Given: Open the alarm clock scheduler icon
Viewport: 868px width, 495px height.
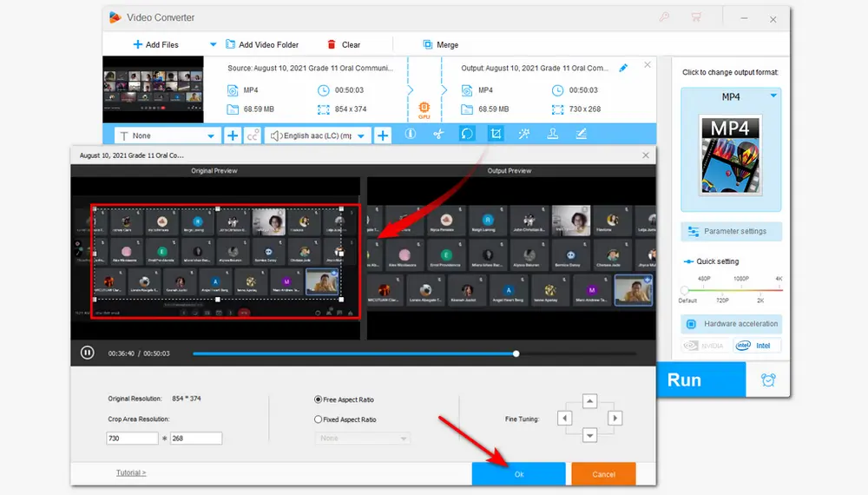Looking at the screenshot, I should [x=768, y=379].
